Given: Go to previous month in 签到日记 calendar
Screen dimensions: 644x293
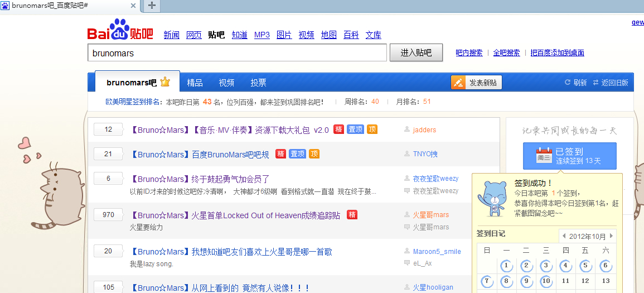Looking at the screenshot, I should pyautogui.click(x=564, y=236).
